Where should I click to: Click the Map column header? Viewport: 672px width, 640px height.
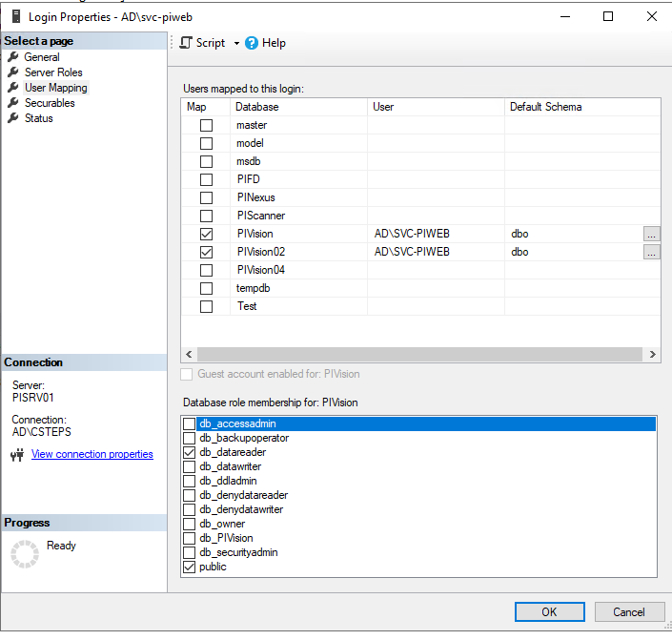(x=206, y=107)
